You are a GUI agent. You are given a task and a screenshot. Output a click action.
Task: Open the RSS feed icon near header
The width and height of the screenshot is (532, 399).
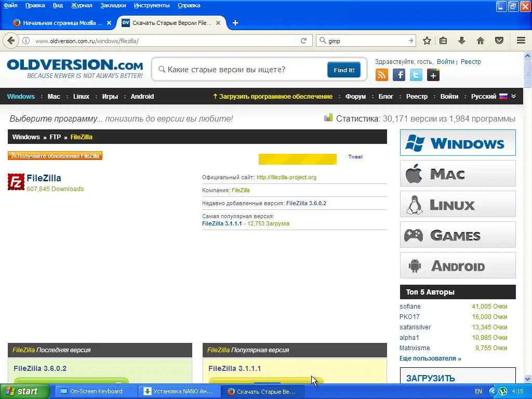click(382, 75)
